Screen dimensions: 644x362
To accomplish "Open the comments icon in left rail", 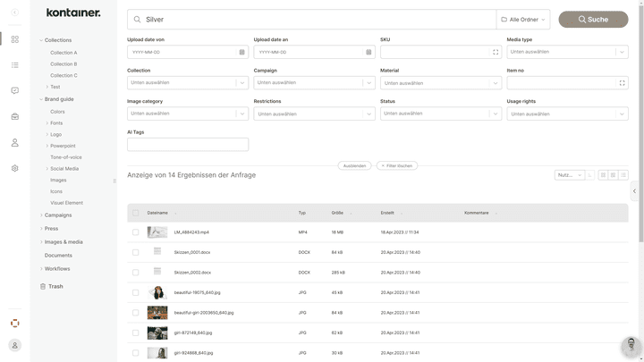I will [15, 91].
